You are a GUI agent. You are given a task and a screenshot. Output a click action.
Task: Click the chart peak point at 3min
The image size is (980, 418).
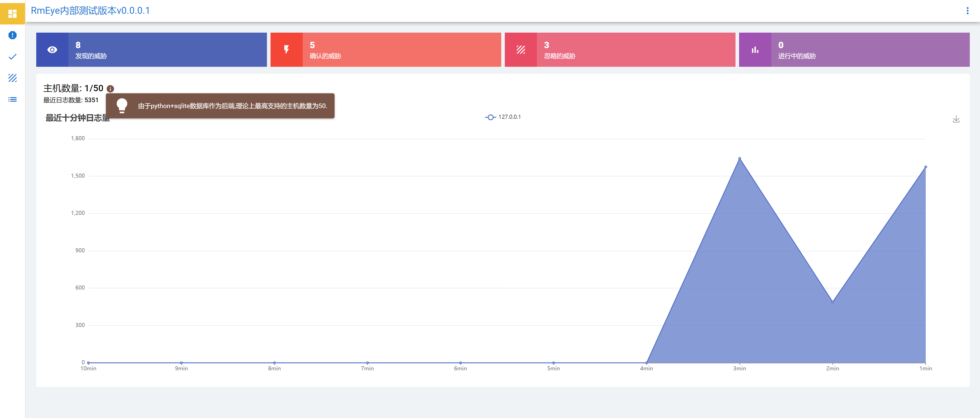739,159
